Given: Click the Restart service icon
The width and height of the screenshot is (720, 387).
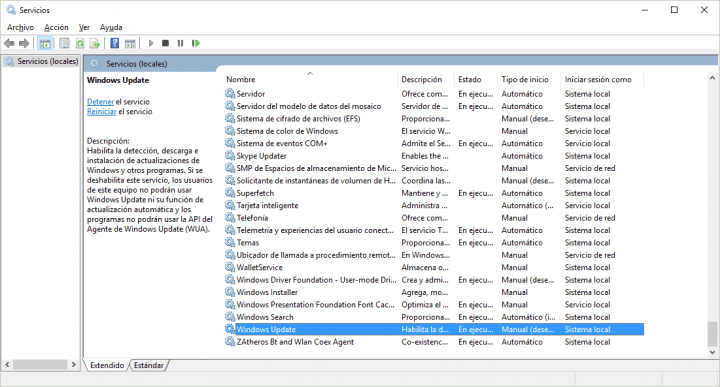Looking at the screenshot, I should (196, 43).
